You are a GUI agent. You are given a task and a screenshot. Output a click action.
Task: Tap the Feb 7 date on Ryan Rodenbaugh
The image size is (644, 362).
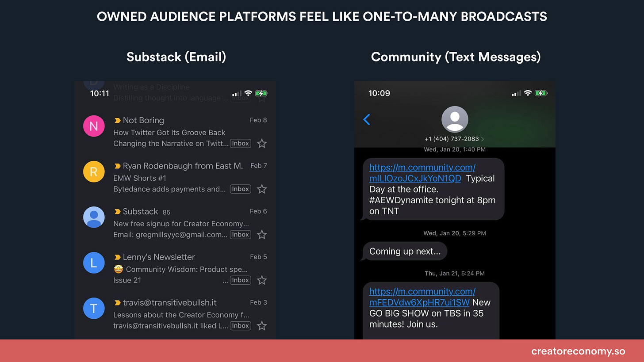pyautogui.click(x=259, y=166)
